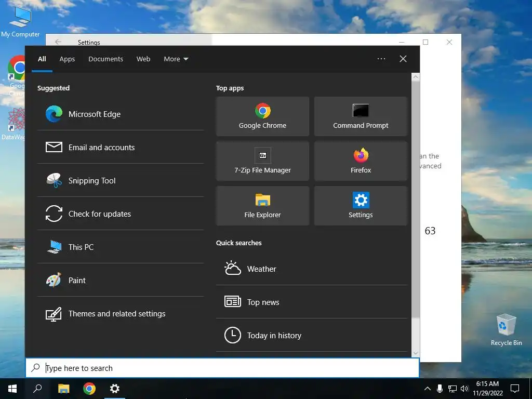
Task: Open Command Prompt tile in Top apps
Action: (361, 116)
